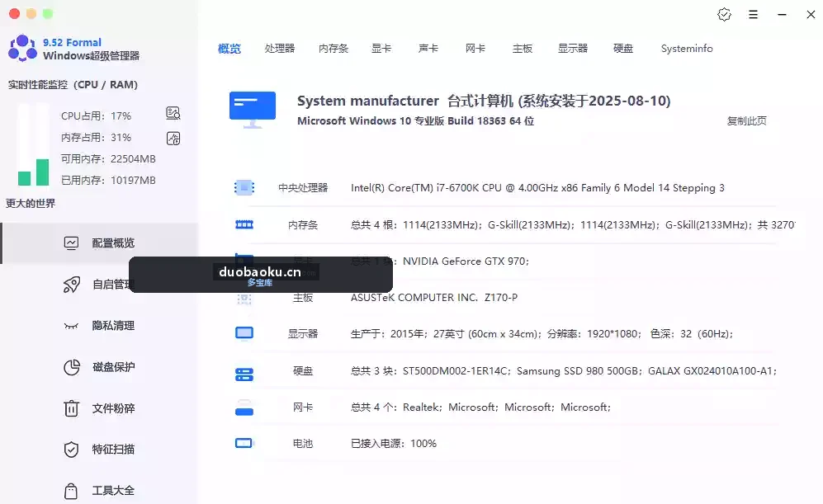Viewport: 823px width, 504px height.
Task: Click the 已接入电源: 100% text
Action: pyautogui.click(x=394, y=443)
